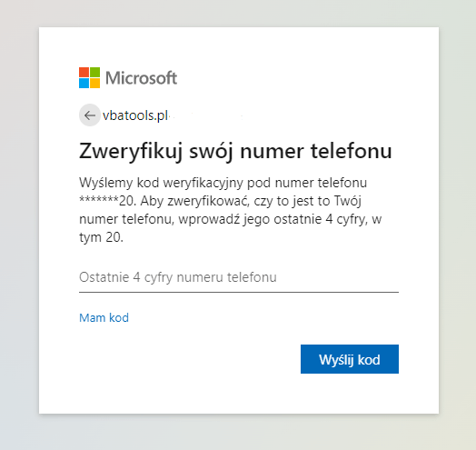Click the Microsoft wordmark text
The width and height of the screenshot is (476, 450).
pyautogui.click(x=141, y=78)
